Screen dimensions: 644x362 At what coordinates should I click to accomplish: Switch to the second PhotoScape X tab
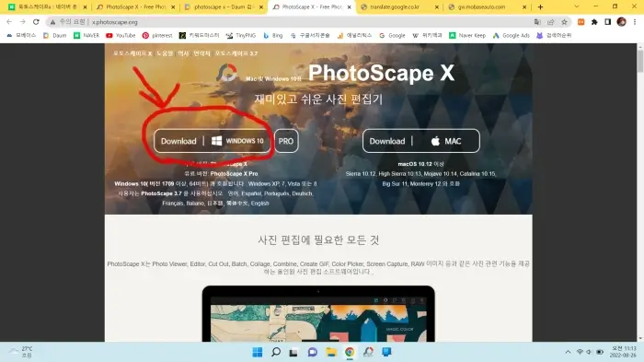[135, 7]
